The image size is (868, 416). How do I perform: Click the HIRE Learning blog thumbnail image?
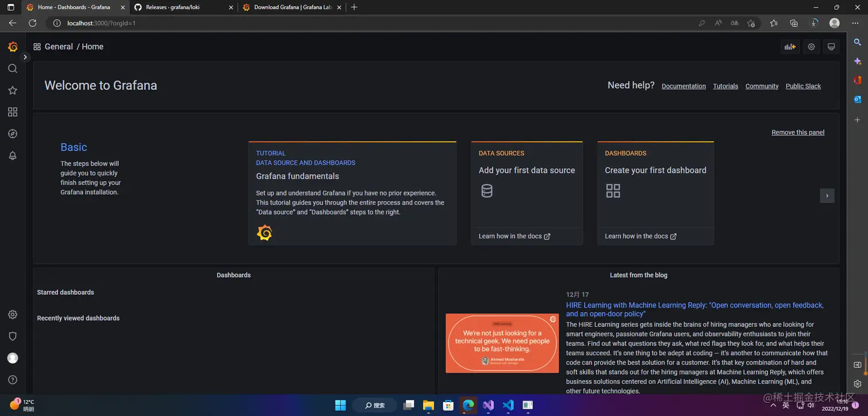click(x=502, y=343)
